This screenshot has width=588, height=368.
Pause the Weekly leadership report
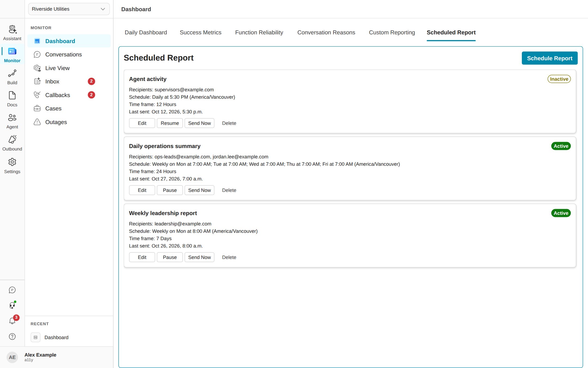170,257
